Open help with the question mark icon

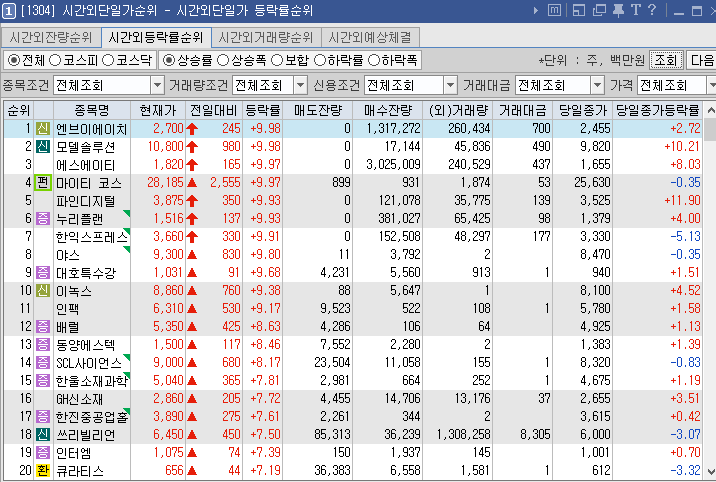coord(652,10)
